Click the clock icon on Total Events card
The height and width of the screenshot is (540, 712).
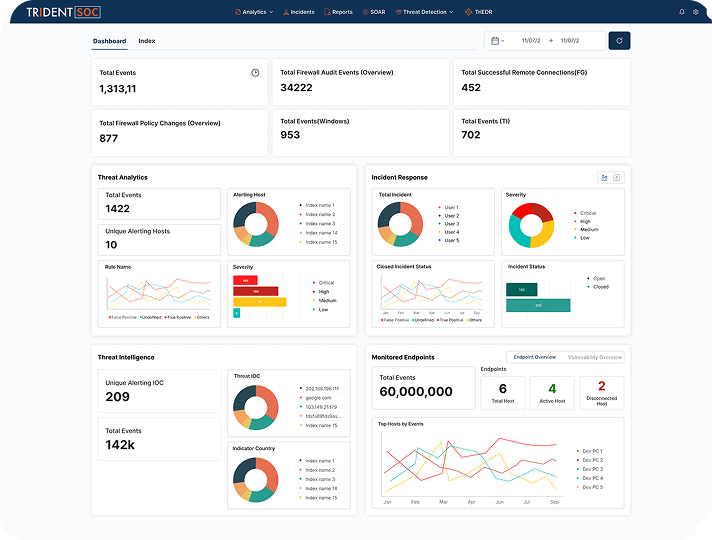pos(255,73)
